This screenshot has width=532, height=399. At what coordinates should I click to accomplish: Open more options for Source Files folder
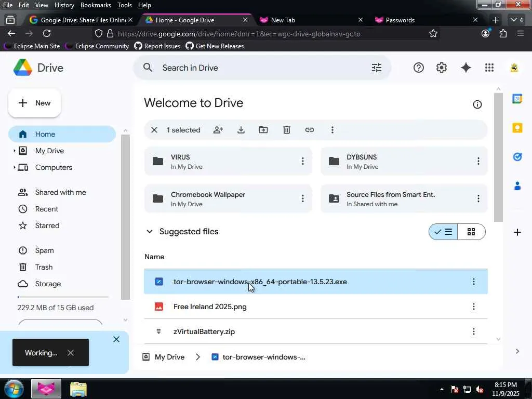point(478,198)
